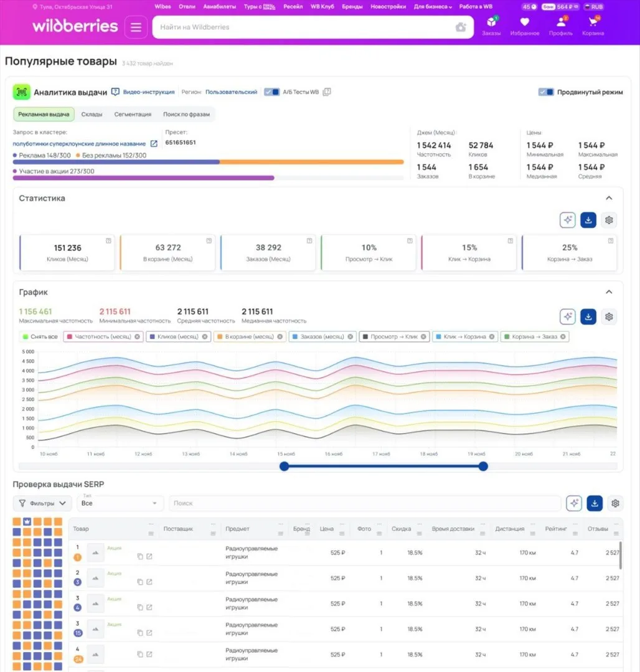Select the Рекламная выдача tab

pyautogui.click(x=44, y=115)
